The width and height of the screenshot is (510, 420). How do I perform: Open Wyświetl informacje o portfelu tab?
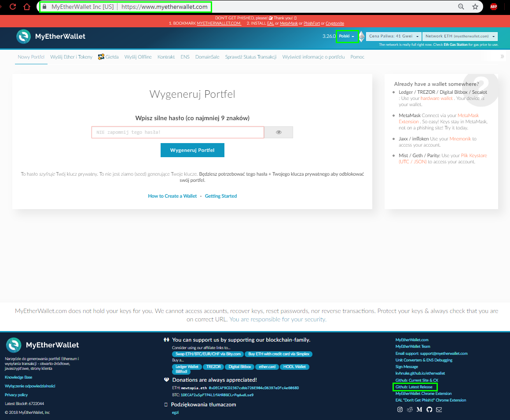click(314, 57)
